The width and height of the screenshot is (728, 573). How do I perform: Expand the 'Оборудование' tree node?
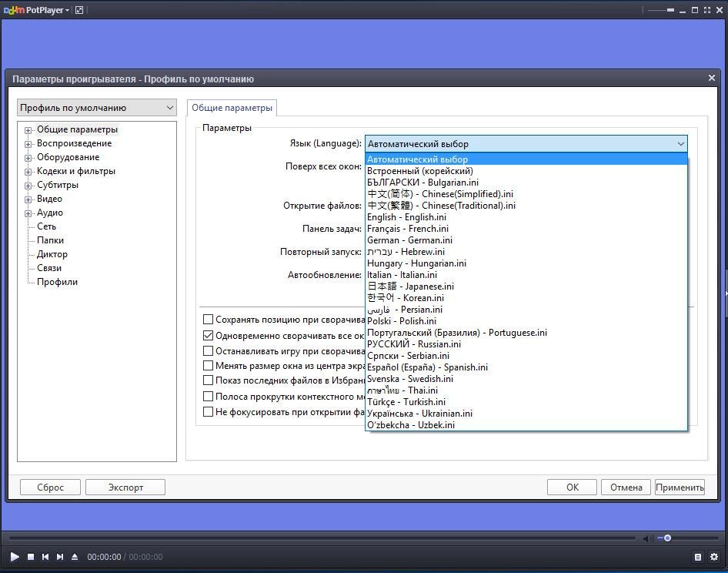tap(28, 158)
